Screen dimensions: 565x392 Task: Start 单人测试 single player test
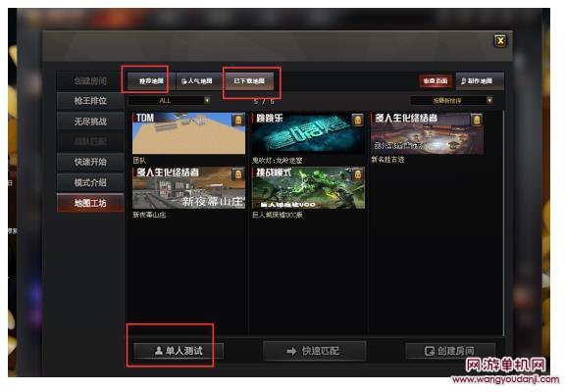pyautogui.click(x=179, y=351)
